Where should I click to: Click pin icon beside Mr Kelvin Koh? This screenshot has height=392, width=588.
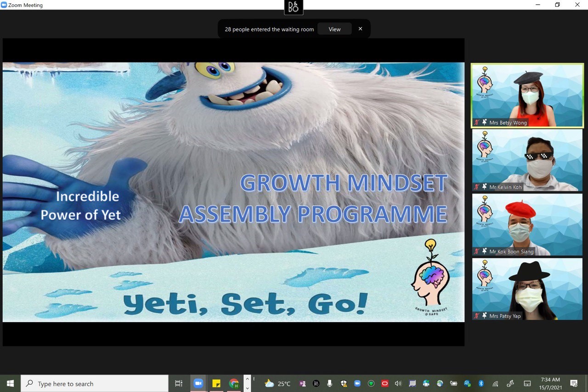(485, 187)
